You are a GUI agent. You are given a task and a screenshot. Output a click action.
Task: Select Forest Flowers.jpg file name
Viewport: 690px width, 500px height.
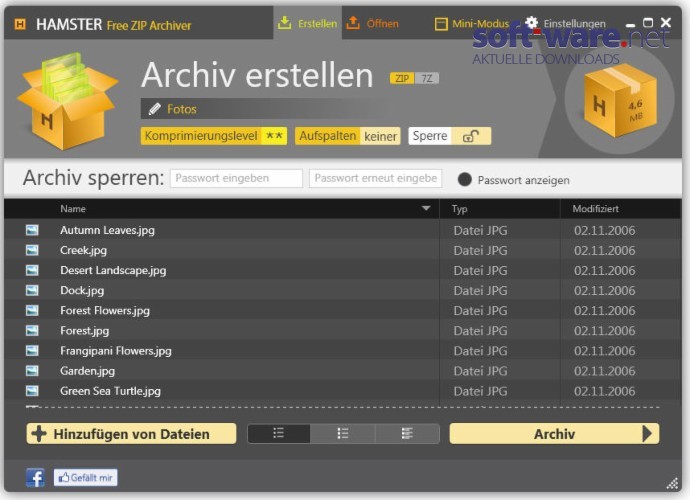coord(105,311)
